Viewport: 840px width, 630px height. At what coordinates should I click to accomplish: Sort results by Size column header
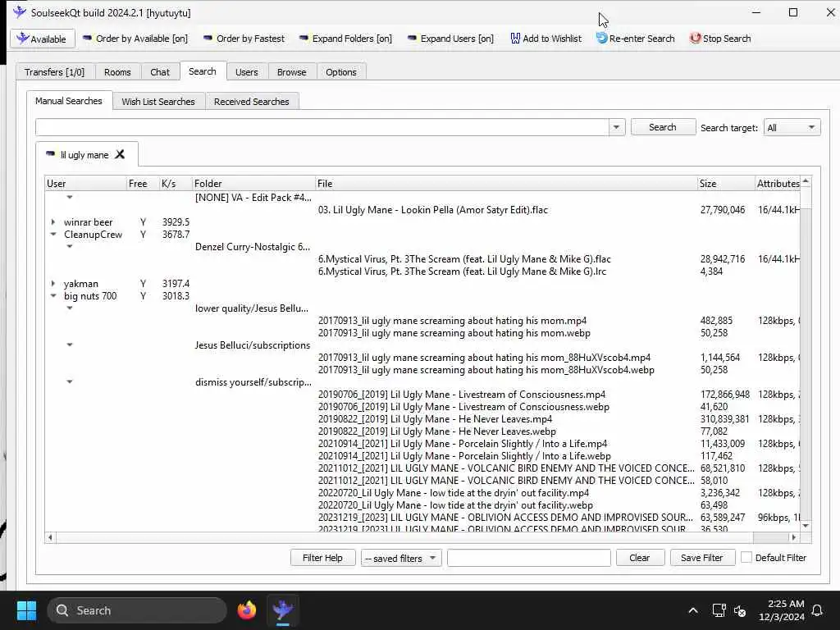coord(726,183)
